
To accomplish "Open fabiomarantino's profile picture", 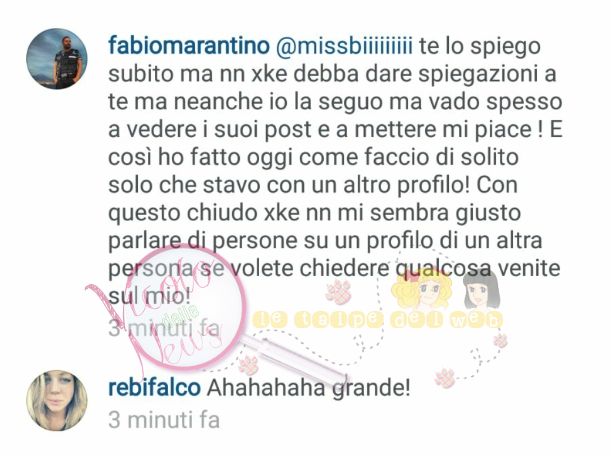I will (x=57, y=59).
